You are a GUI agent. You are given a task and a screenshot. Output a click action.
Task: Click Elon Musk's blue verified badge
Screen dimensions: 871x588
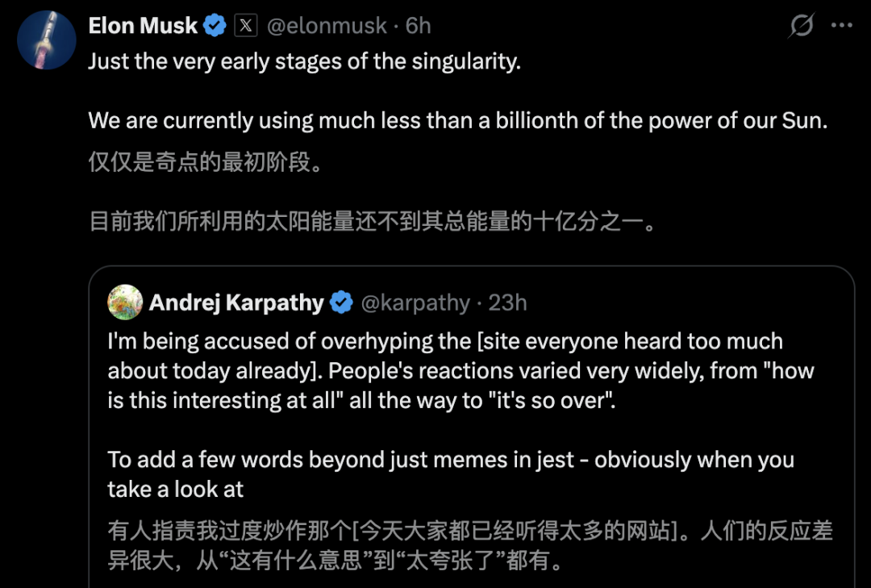215,26
